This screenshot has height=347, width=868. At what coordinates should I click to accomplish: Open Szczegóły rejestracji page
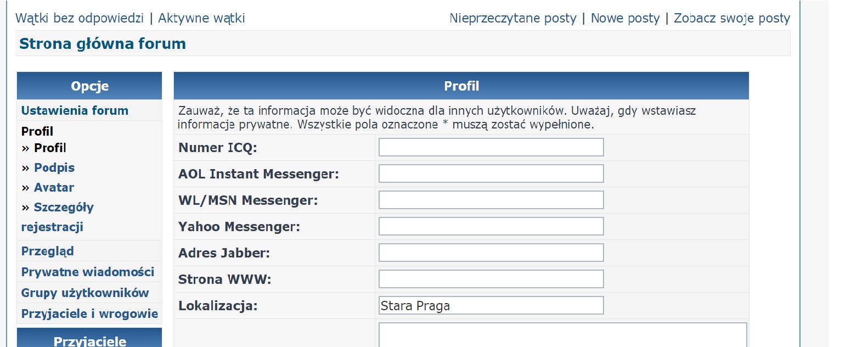64,207
